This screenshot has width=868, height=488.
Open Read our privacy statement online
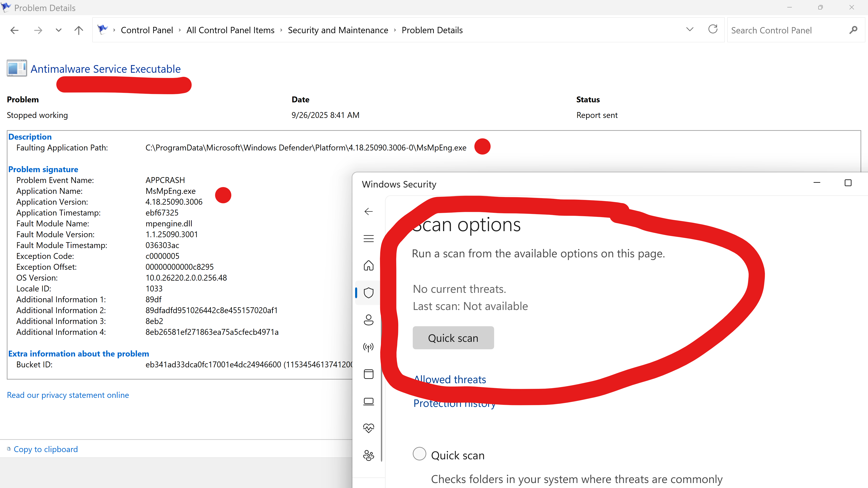point(68,395)
